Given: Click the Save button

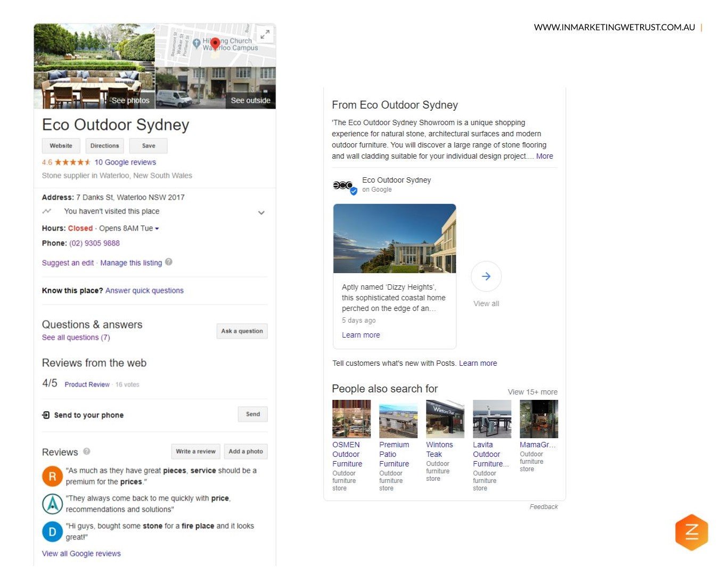Looking at the screenshot, I should click(x=149, y=146).
